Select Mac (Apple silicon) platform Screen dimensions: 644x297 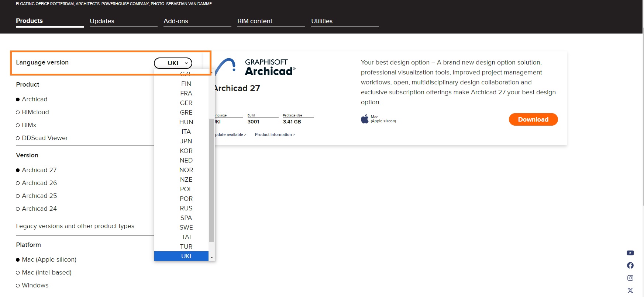(46, 259)
